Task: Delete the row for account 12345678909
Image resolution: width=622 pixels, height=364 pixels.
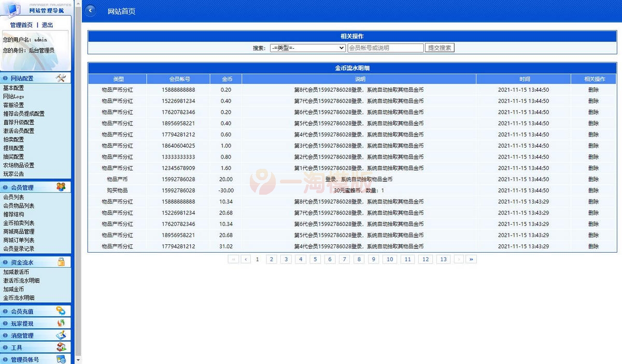Action: pos(593,168)
